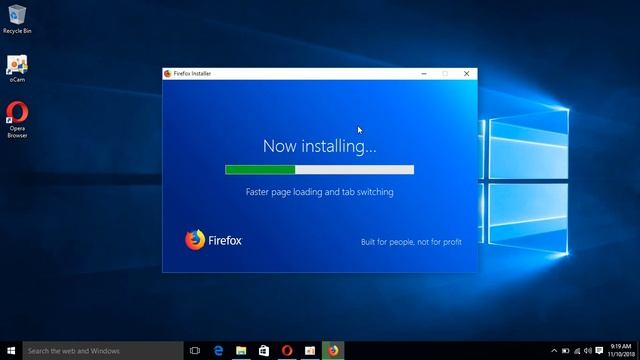This screenshot has height=360, width=640.
Task: Click the Search the web and Windows box
Action: pos(103,351)
